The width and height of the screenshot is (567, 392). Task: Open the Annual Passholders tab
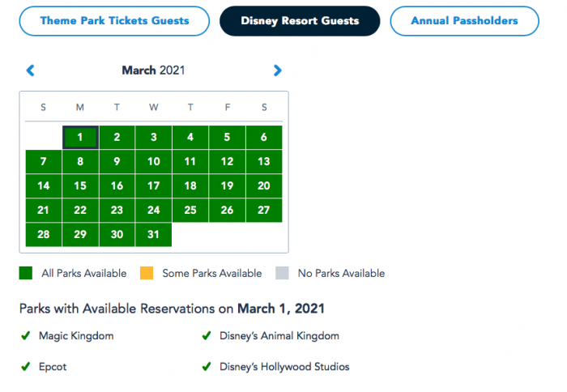point(464,20)
